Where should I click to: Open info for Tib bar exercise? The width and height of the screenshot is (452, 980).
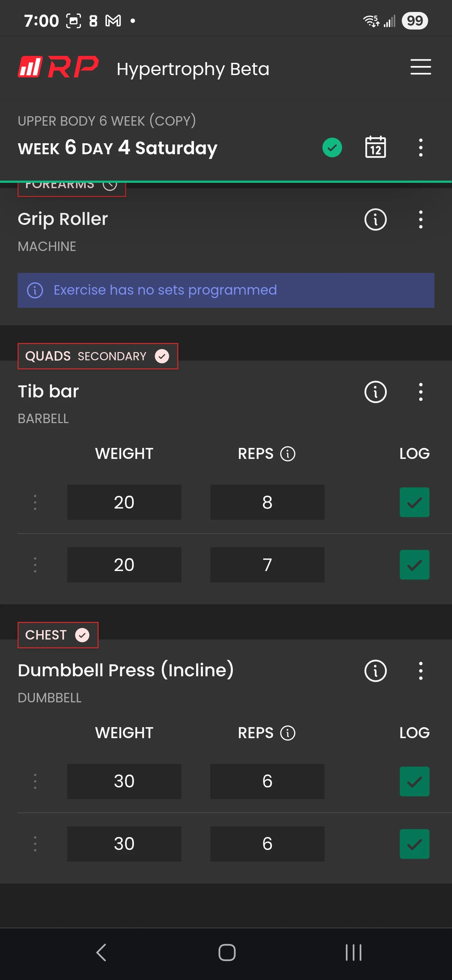[x=375, y=392]
